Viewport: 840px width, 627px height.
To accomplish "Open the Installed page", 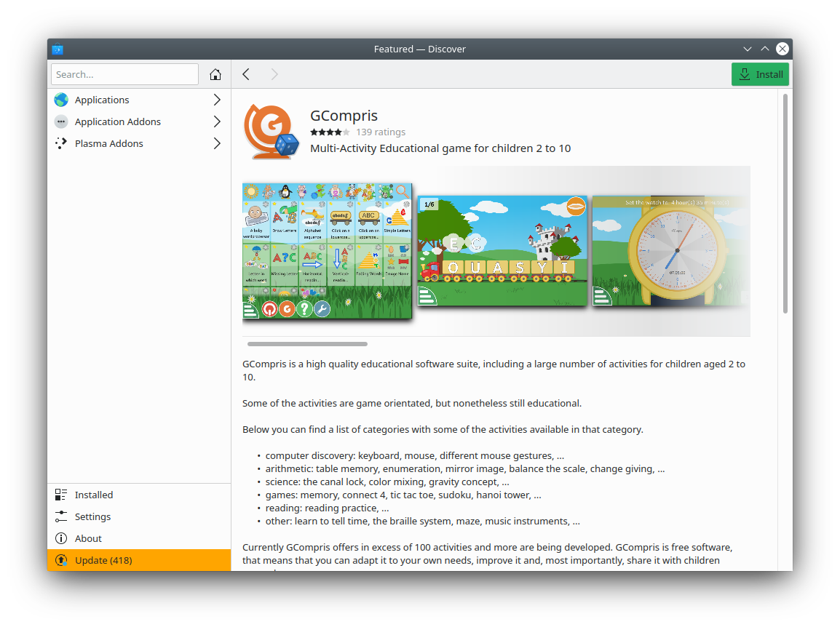I will (x=139, y=495).
